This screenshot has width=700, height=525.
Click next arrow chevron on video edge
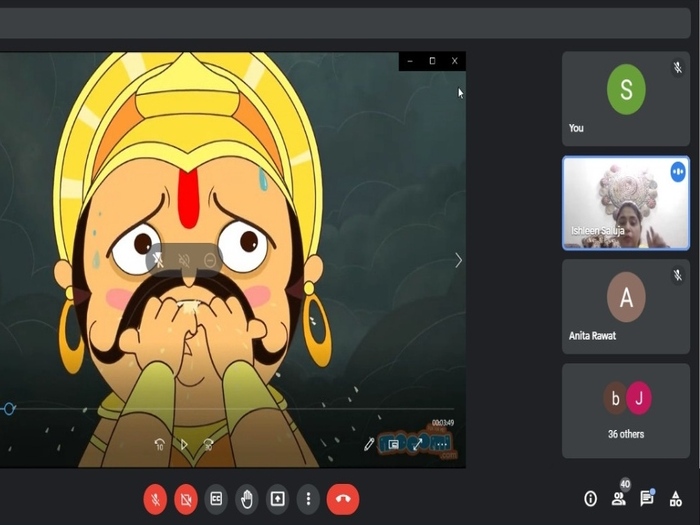pyautogui.click(x=458, y=260)
